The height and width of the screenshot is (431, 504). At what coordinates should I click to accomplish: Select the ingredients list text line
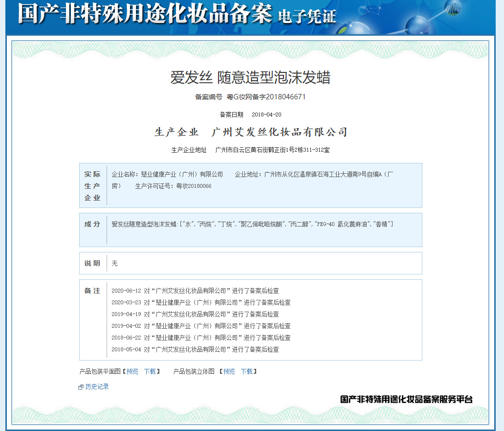coord(252,224)
